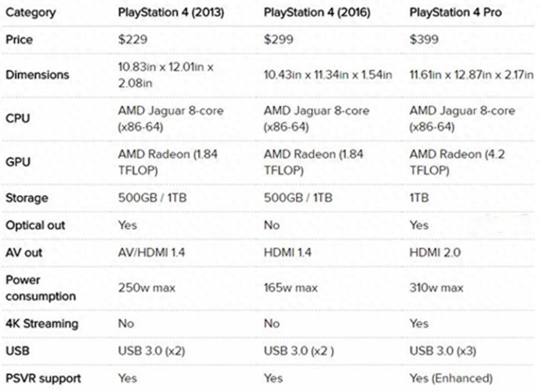Click the Optical out 'No' cell

tap(272, 225)
